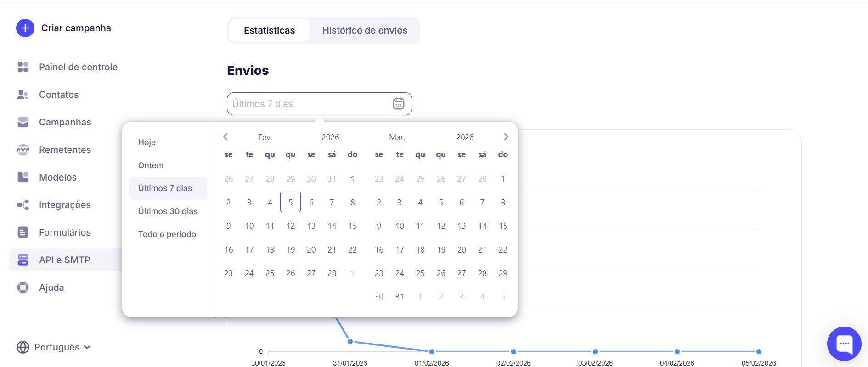Open Painel de controle from sidebar

pyautogui.click(x=78, y=67)
